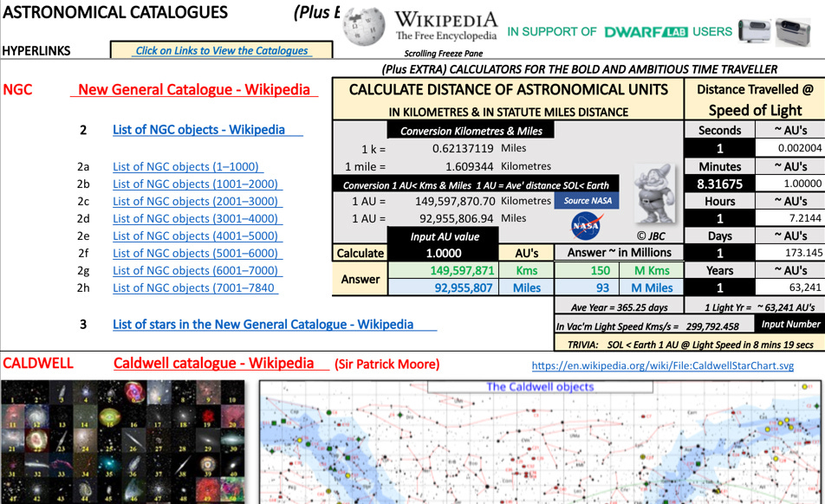Click the 'Ave Year = 365.25 days' cell

(619, 307)
